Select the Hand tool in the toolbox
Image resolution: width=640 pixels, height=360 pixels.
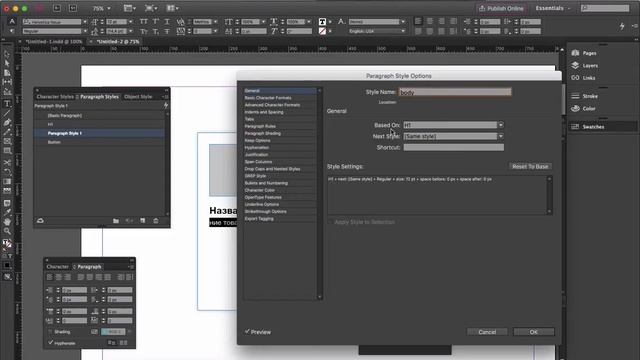[7, 222]
